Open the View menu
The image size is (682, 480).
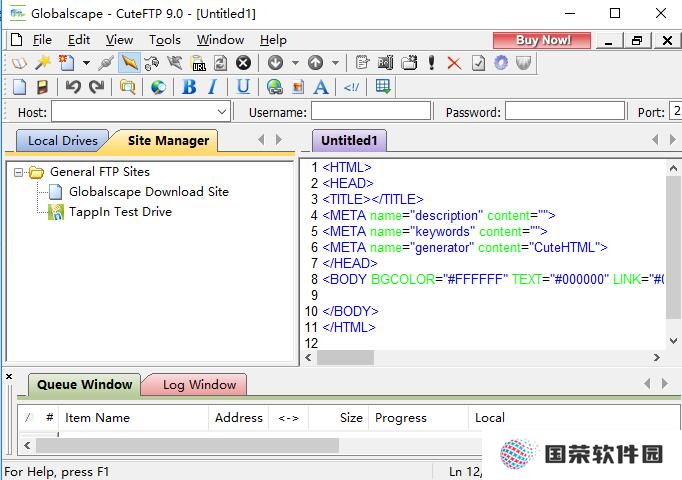point(119,40)
